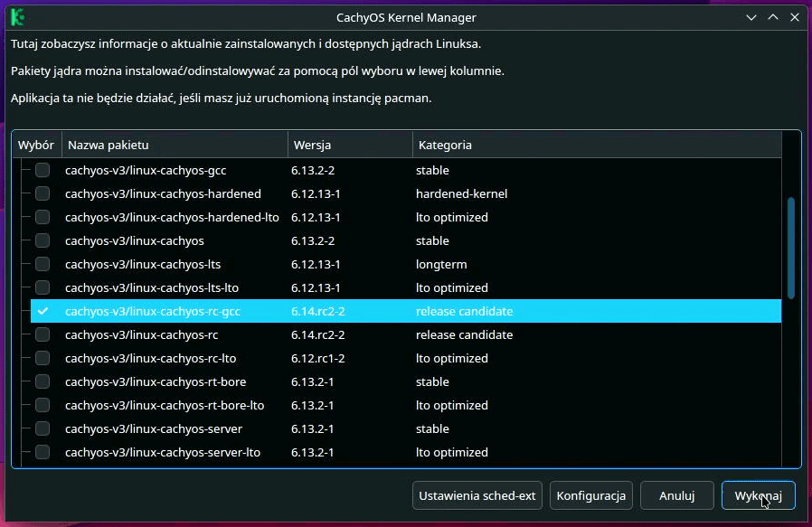Viewport: 812px width, 527px height.
Task: Select the linux-cachyos-server-lto checkbox
Action: (42, 453)
